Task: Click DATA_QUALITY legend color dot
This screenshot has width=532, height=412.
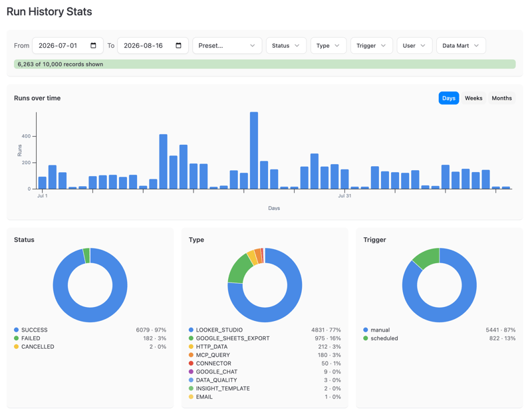Action: (x=191, y=380)
